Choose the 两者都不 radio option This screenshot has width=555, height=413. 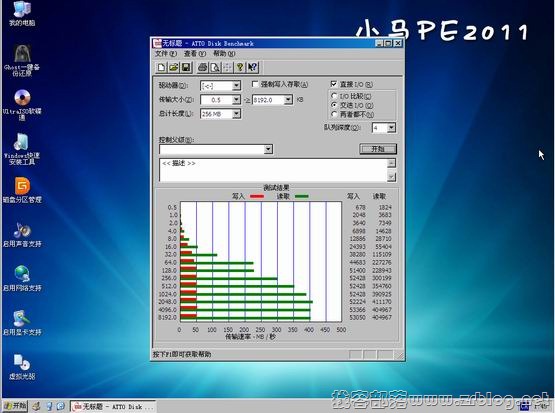pos(333,114)
